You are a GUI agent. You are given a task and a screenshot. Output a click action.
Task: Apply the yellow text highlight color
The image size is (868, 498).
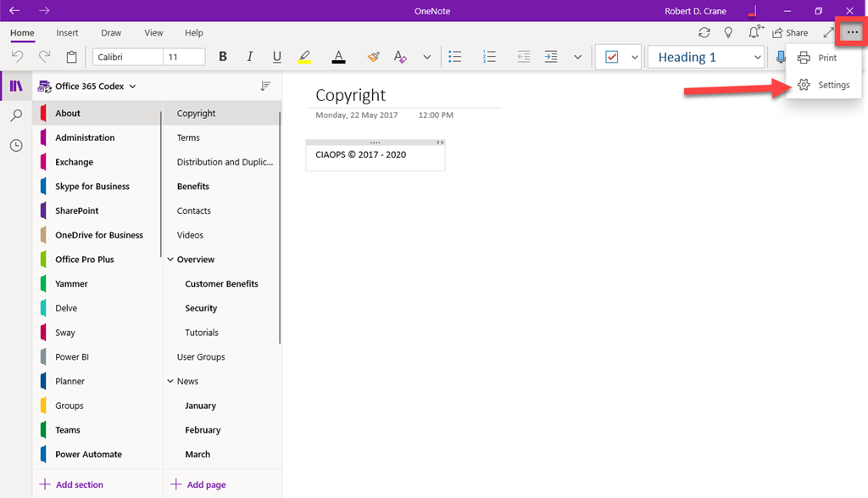click(x=305, y=57)
